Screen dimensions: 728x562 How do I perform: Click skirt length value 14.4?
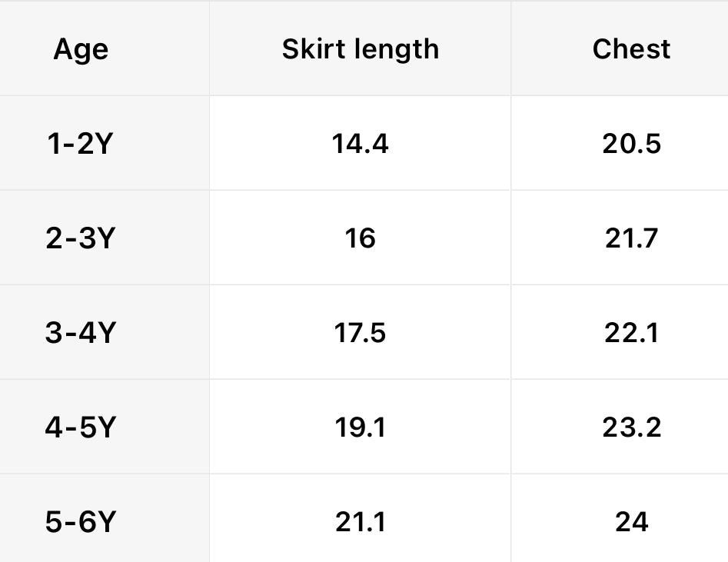(360, 144)
